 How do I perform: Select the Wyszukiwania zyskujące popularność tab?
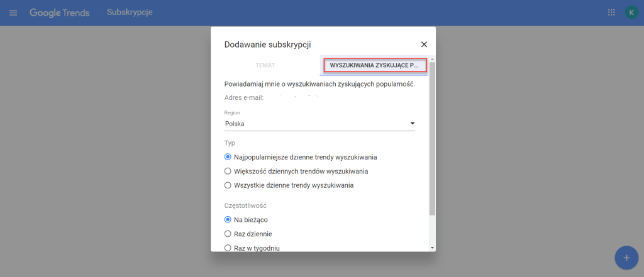[x=374, y=65]
